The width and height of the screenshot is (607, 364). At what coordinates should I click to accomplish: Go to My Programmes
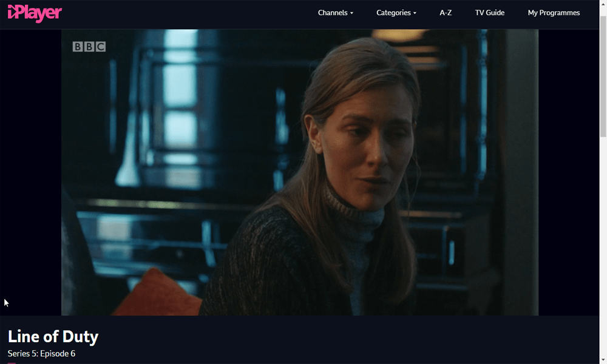tap(554, 13)
